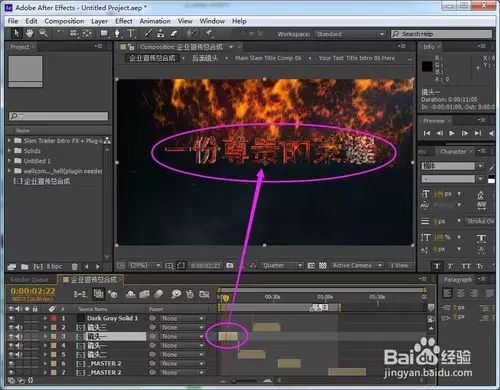Expand the Solids folder

pyautogui.click(x=10, y=151)
